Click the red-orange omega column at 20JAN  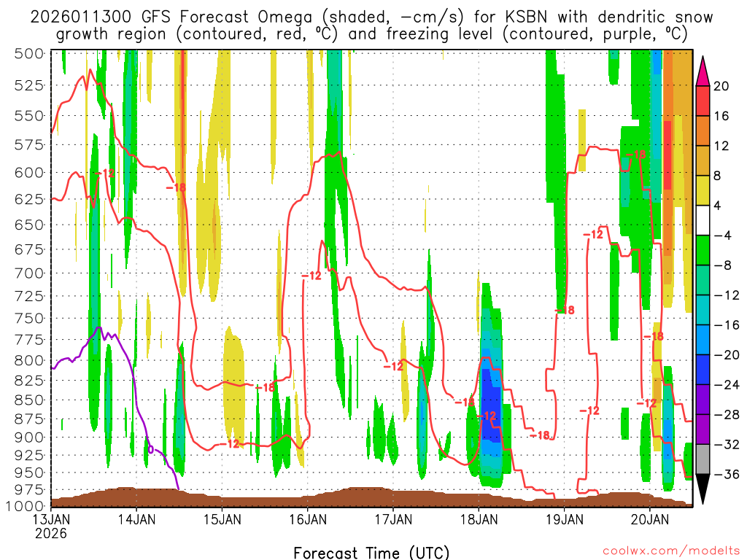coord(668,155)
